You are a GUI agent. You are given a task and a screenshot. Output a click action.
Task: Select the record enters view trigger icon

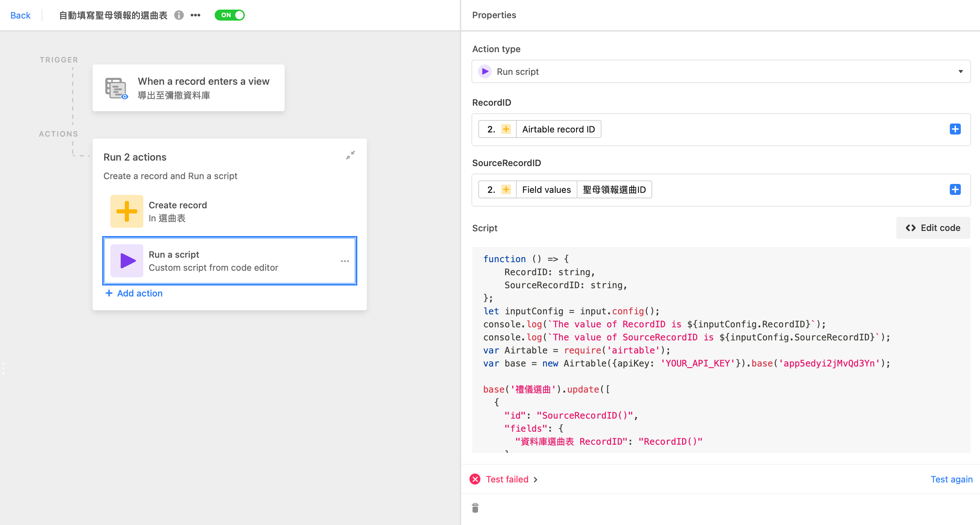116,88
